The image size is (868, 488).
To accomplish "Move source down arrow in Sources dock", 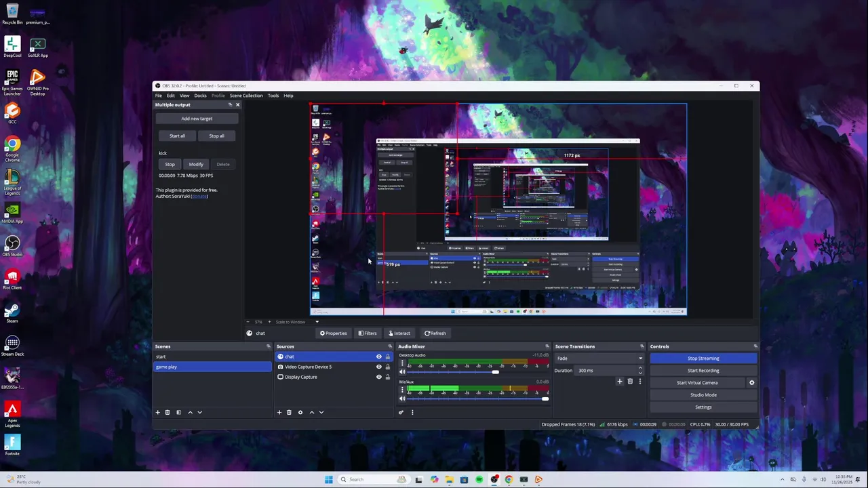I will tap(321, 412).
